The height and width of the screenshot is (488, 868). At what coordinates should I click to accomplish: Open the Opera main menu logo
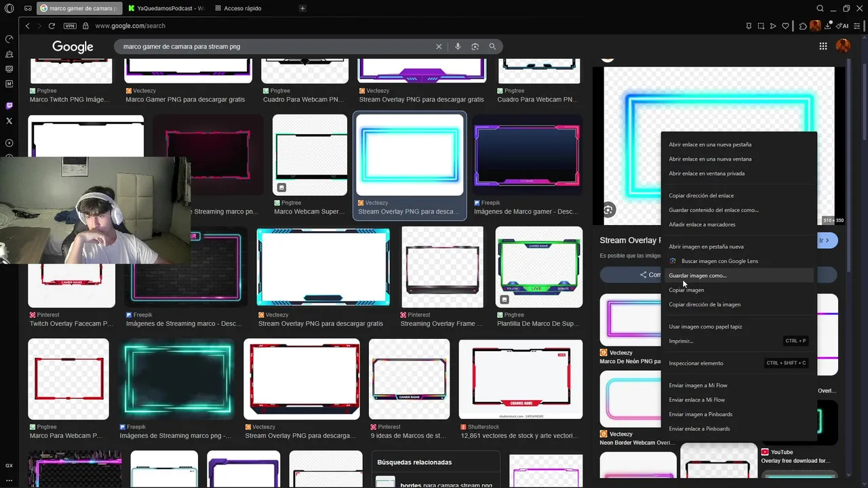[9, 8]
